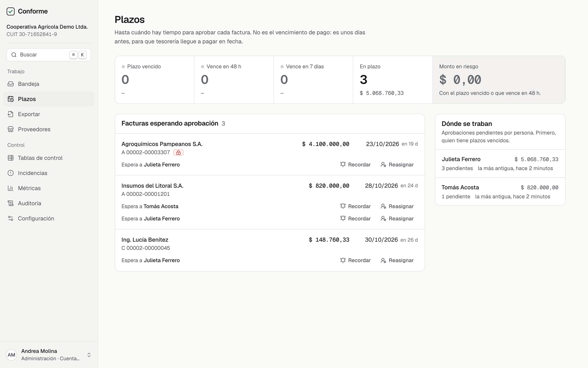Click bell icon beside Tomás Acosta approver

(343, 206)
